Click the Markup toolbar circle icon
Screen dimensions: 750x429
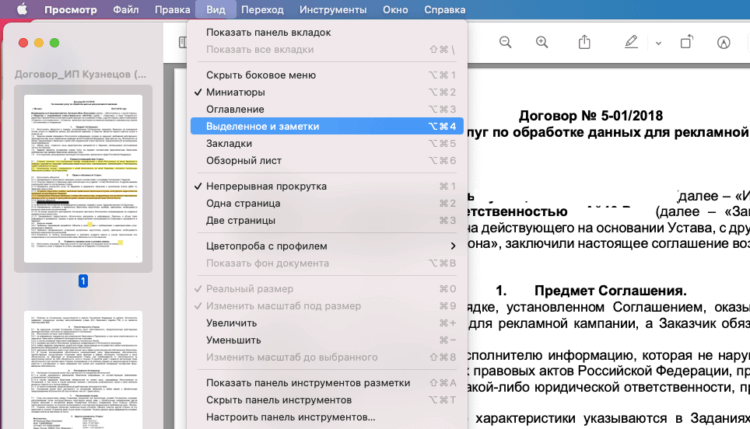[x=723, y=43]
